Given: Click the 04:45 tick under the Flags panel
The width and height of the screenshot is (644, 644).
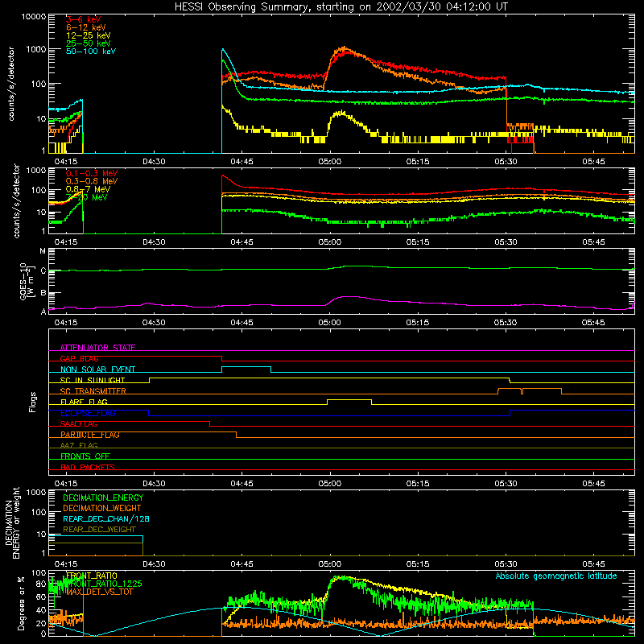Looking at the screenshot, I should click(242, 484).
